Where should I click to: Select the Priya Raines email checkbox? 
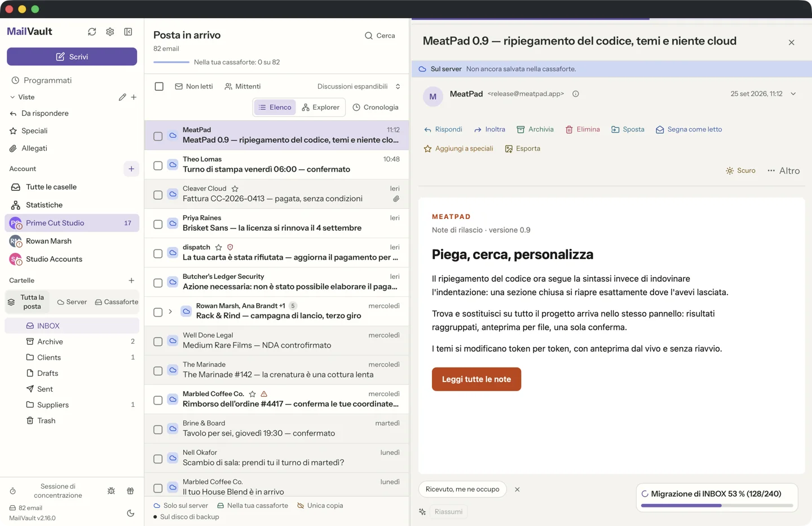pos(158,224)
